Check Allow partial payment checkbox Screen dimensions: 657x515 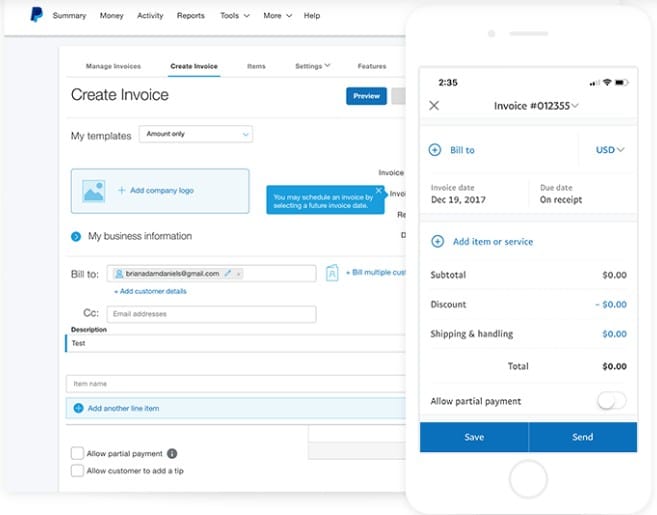tap(77, 453)
